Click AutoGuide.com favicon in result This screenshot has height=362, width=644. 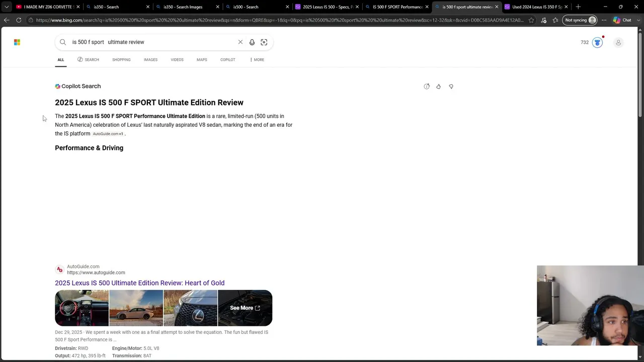coord(59,269)
